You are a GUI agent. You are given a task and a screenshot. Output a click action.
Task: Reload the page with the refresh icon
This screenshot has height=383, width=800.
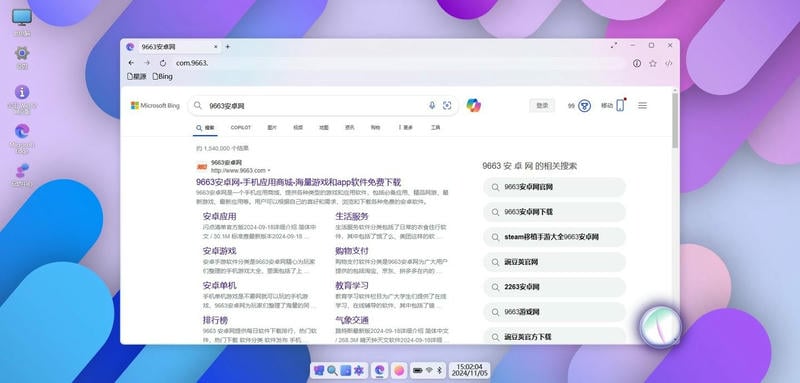click(163, 63)
